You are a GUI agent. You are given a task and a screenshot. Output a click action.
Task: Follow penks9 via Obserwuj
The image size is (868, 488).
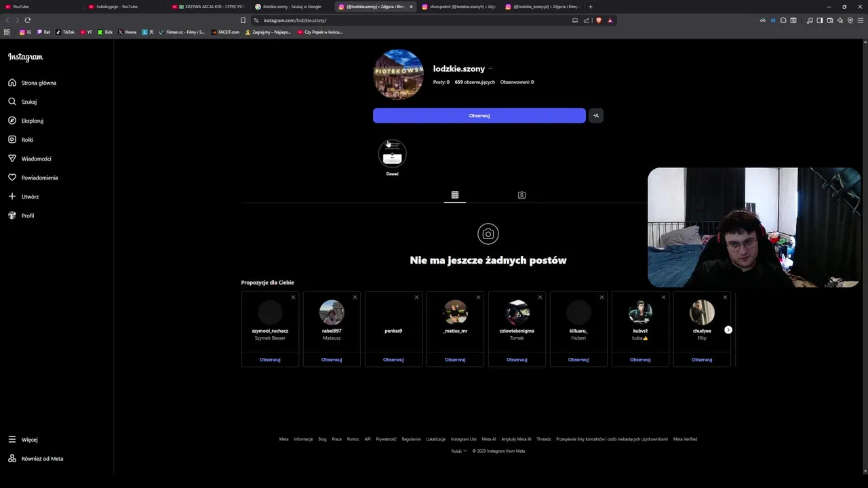[393, 360]
